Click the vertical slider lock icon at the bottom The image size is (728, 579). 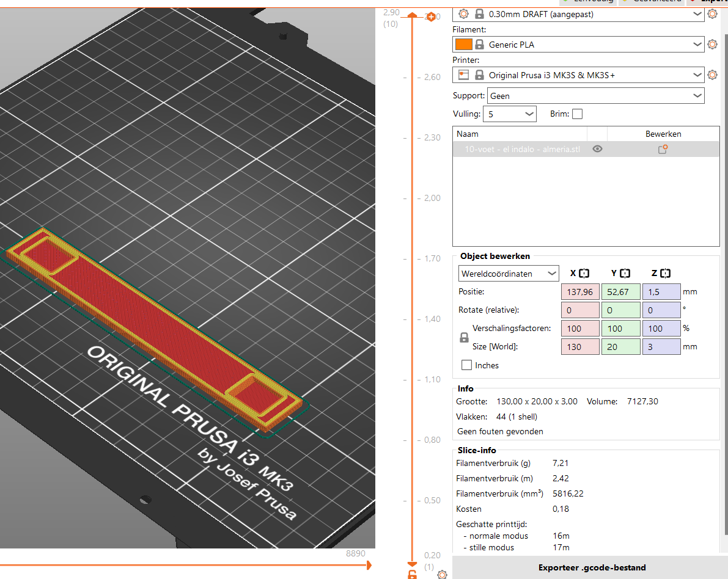[x=412, y=575]
